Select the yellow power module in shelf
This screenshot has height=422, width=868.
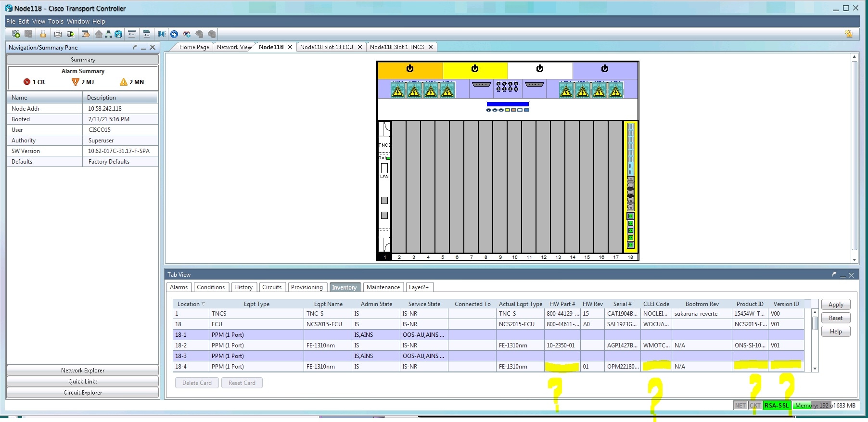475,70
